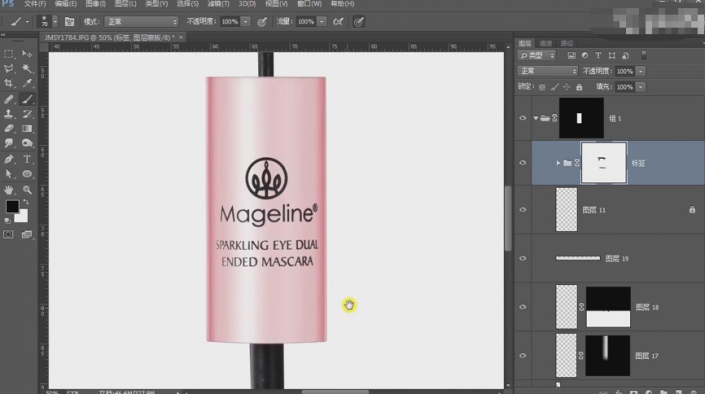Toggle airbrush mode in options bar

pos(338,22)
